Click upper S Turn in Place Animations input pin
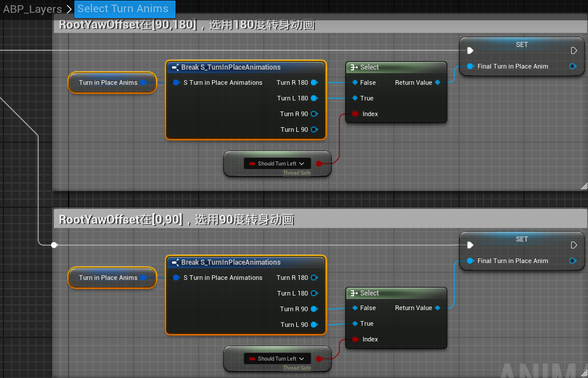Screen dimensions: 588x378 pos(176,82)
